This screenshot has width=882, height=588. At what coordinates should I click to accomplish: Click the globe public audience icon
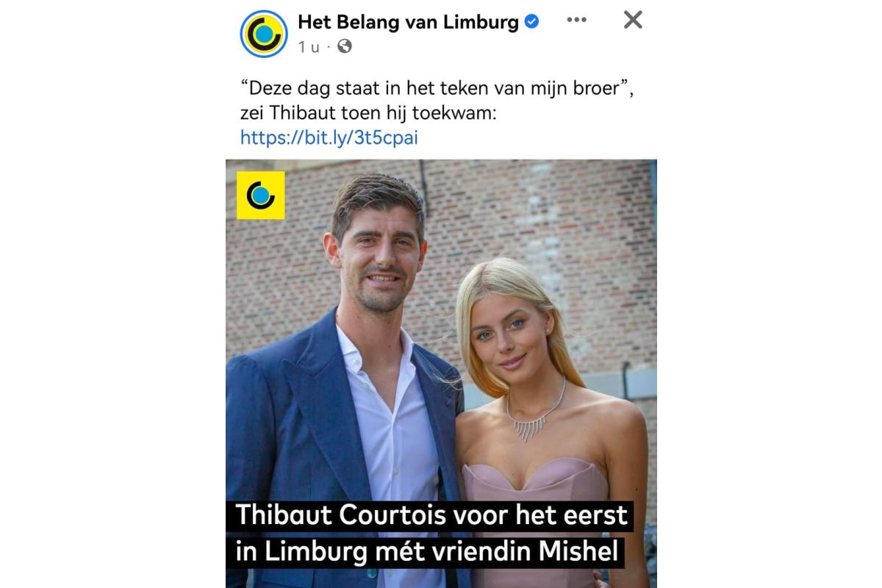(344, 47)
